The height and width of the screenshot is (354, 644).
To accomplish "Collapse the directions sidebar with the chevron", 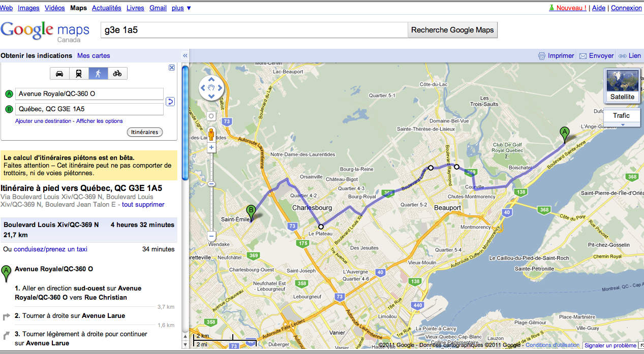I will (185, 55).
